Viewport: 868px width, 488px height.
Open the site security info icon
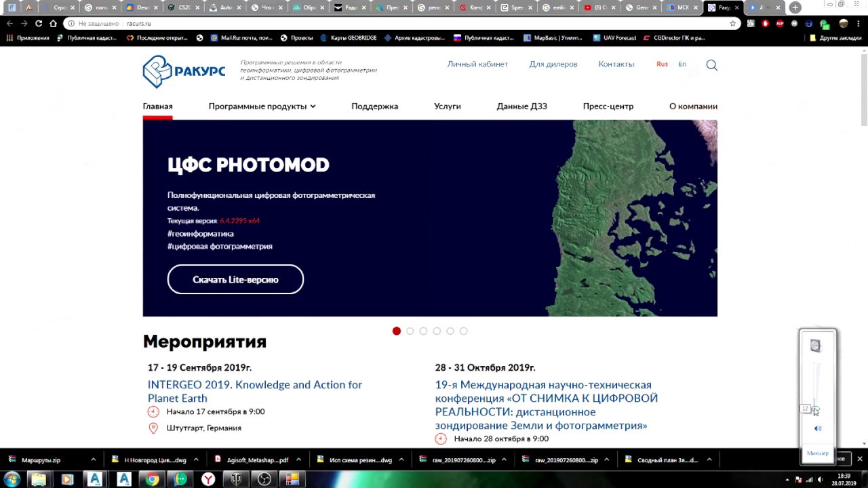[71, 23]
